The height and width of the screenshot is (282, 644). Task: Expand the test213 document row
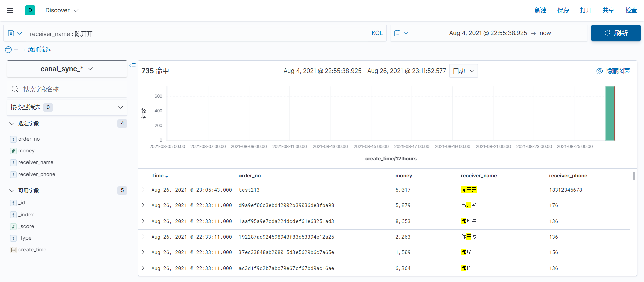[x=143, y=190]
